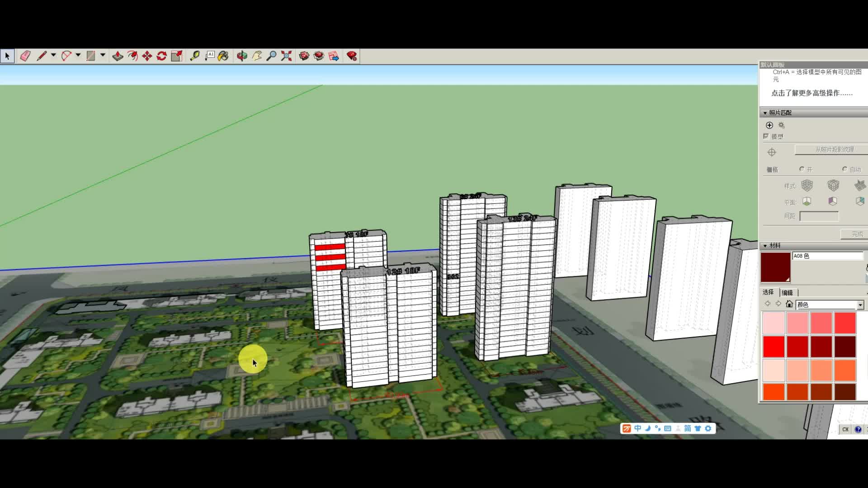The width and height of the screenshot is (868, 488).
Task: Select the Push/Pull tool
Action: (118, 56)
